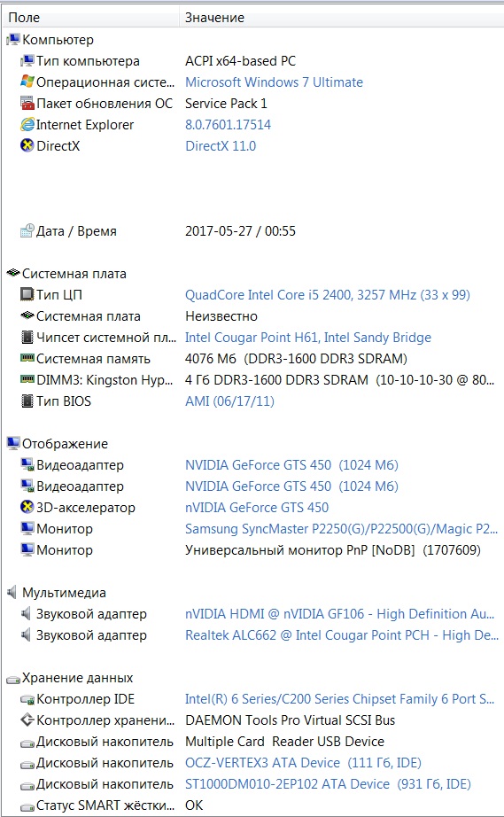Open the DirectX 11.0 link
Screen dimensions: 504x817
coord(221,146)
